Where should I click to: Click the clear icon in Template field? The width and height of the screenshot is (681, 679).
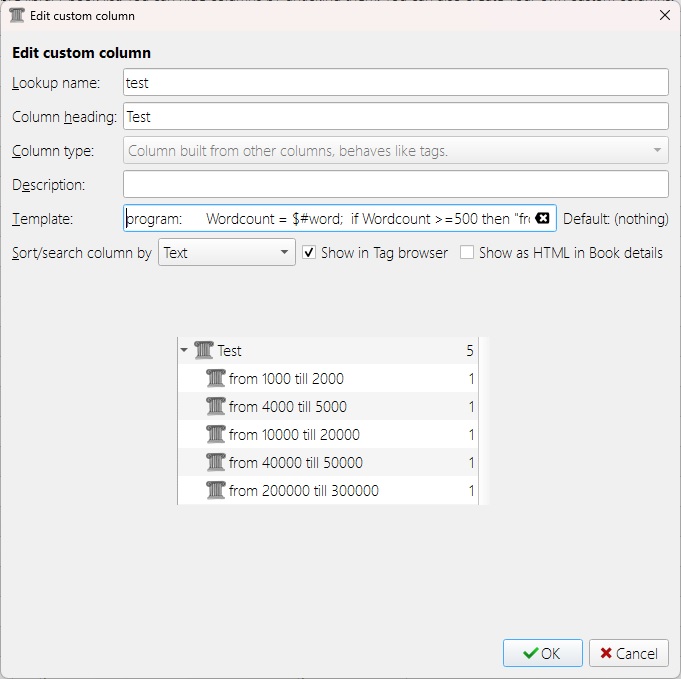pos(542,219)
